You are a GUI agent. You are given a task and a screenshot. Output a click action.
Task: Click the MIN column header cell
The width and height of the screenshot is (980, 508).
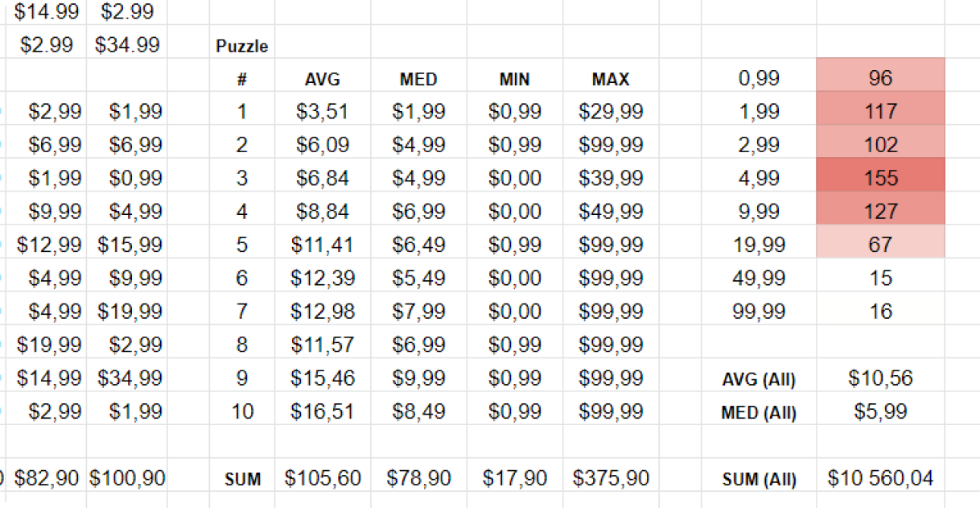(514, 79)
